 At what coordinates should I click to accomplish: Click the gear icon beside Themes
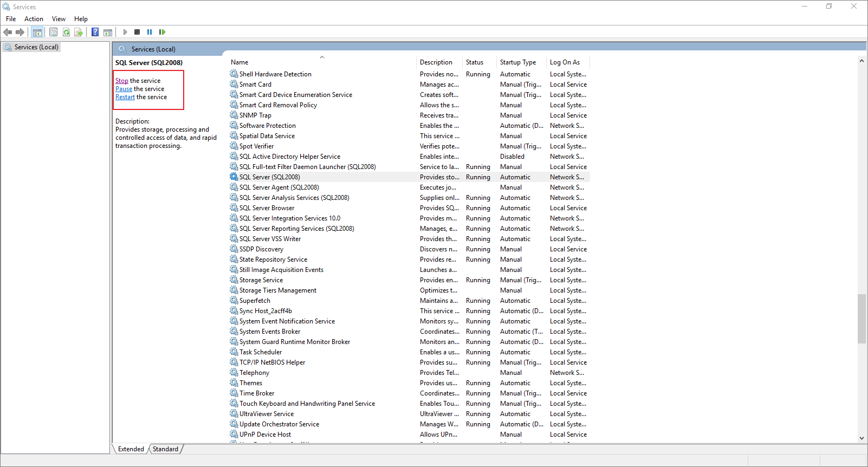pyautogui.click(x=234, y=382)
